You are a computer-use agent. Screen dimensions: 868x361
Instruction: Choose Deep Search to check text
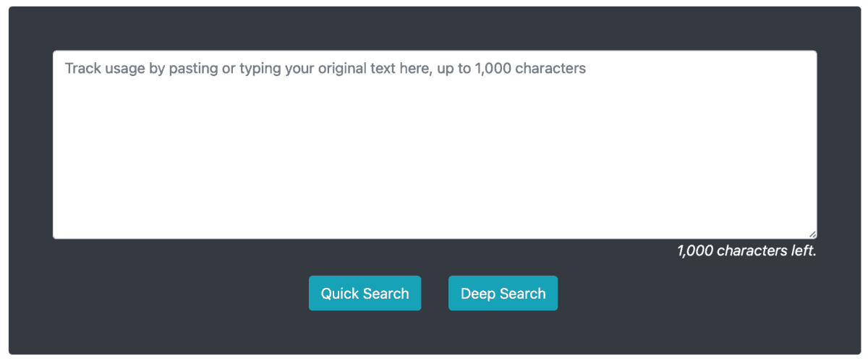pos(503,293)
